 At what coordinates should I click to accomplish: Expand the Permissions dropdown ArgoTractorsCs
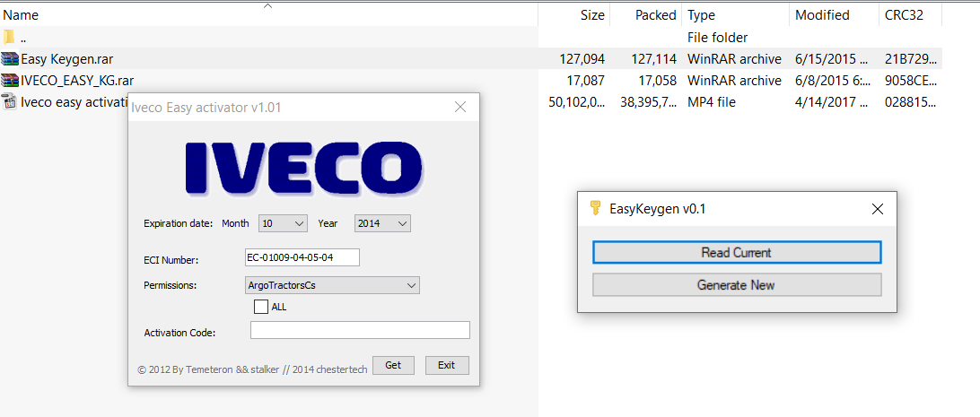pos(332,285)
